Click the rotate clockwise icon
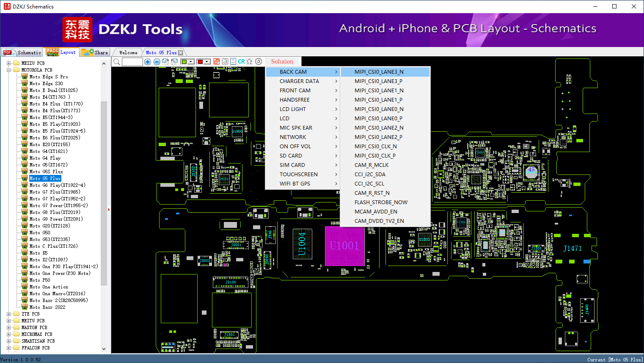The image size is (644, 363). [165, 62]
